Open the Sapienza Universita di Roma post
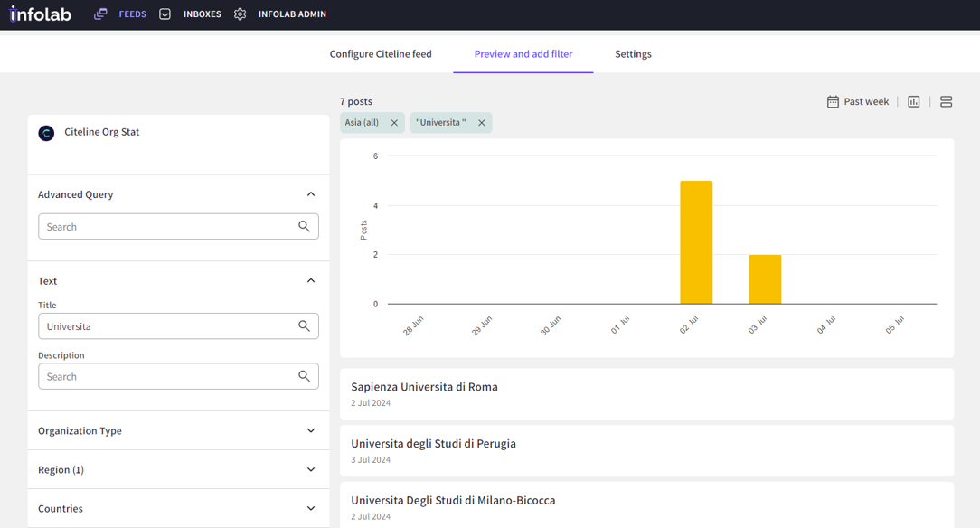Screen dimensions: 980x528 pyautogui.click(x=424, y=387)
